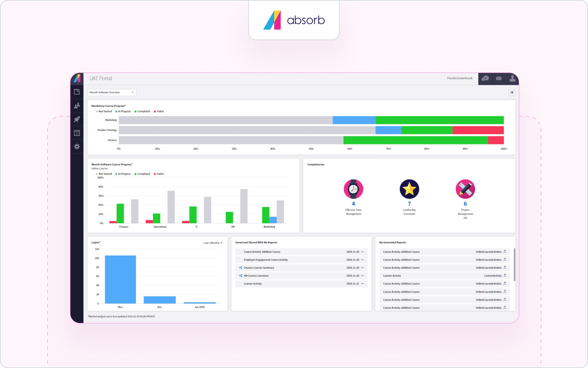Toggle Not Started legend in Online Courses chart
The width and height of the screenshot is (588, 368).
pyautogui.click(x=104, y=174)
